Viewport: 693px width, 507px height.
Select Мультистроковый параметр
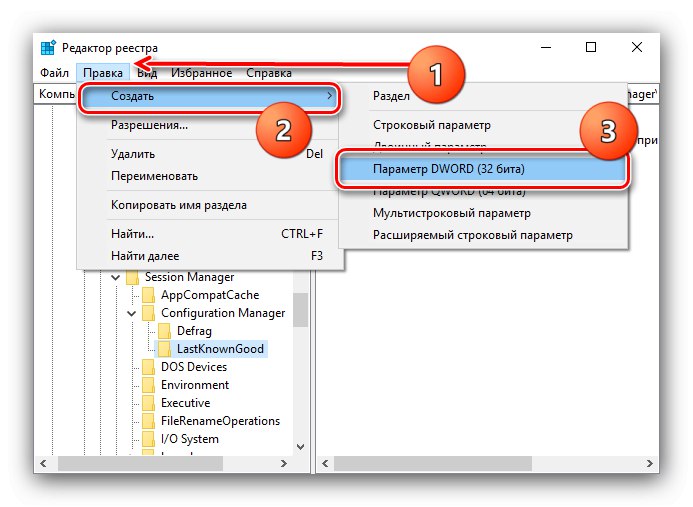(483, 213)
